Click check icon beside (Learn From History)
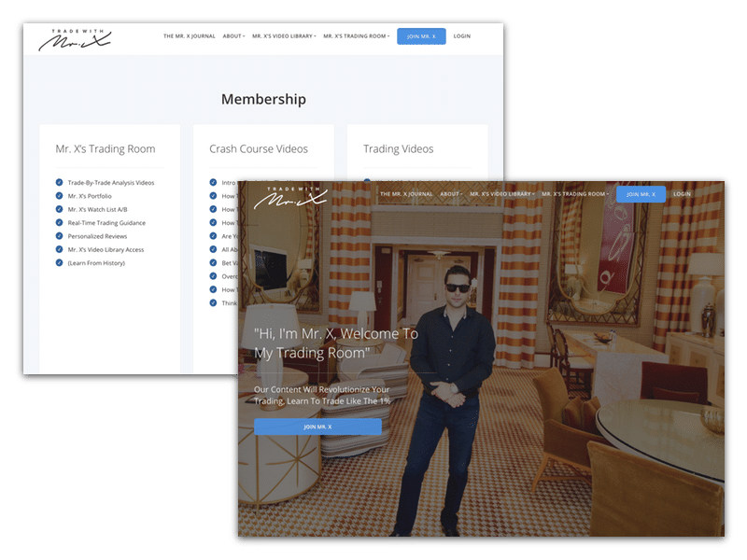The width and height of the screenshot is (747, 560). tap(59, 263)
